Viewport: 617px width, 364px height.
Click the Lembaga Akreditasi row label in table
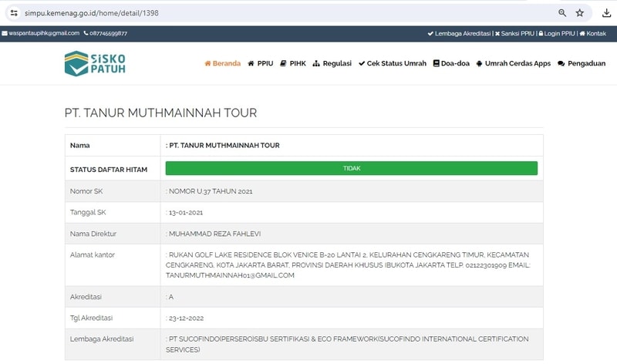coord(102,339)
